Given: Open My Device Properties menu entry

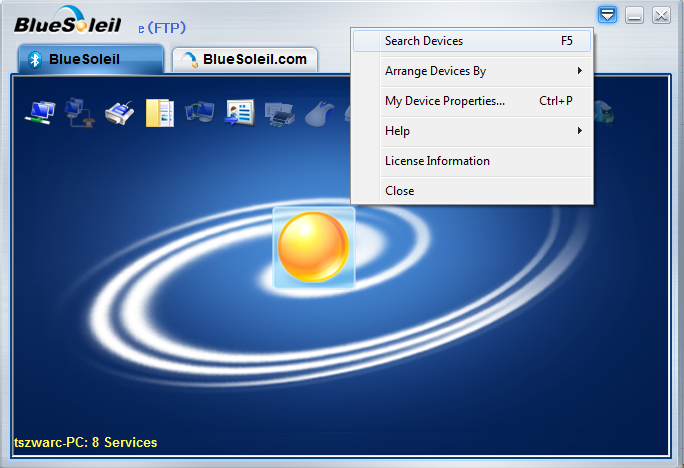Looking at the screenshot, I should click(472, 101).
